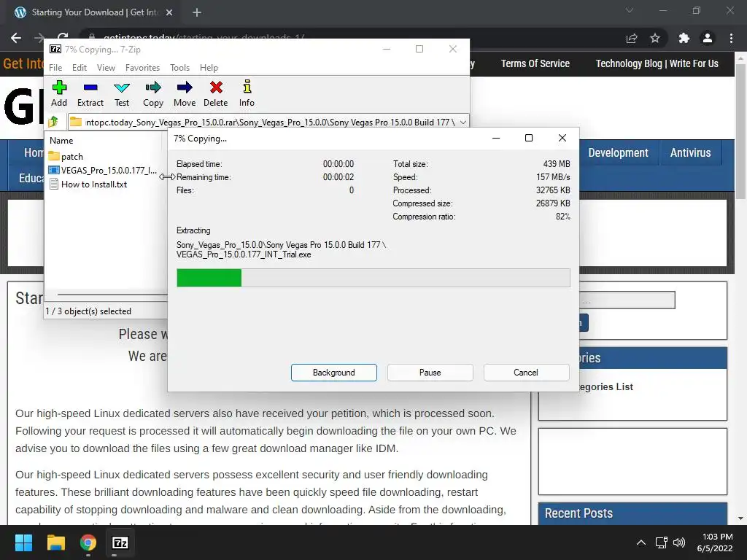Select the VEGAS_Pro_15.0.0.177 installer file

103,171
